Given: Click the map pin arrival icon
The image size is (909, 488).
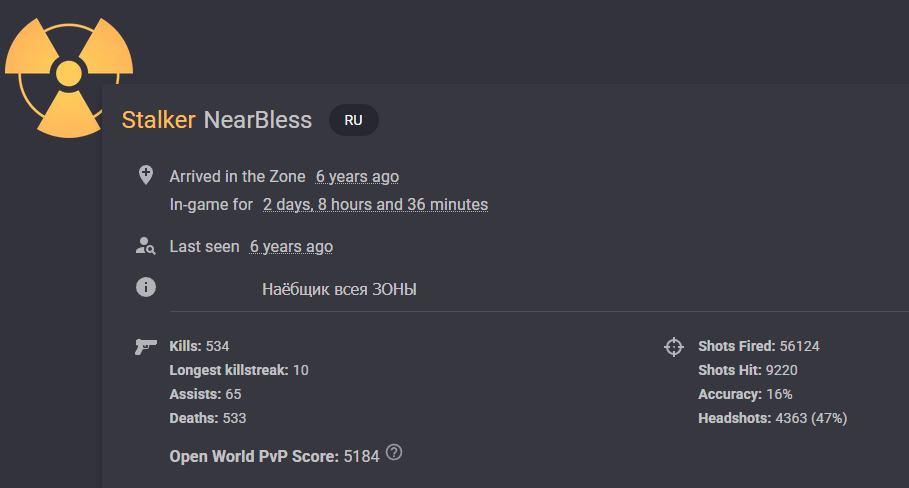Looking at the screenshot, I should (146, 175).
